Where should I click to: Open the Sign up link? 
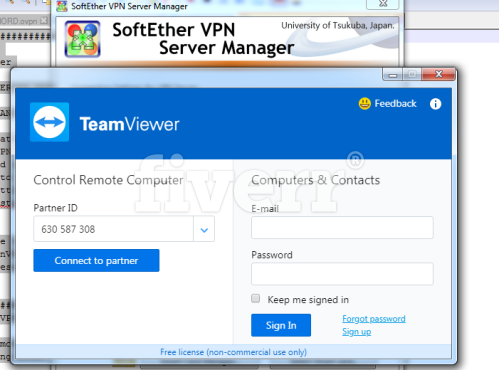click(x=356, y=332)
